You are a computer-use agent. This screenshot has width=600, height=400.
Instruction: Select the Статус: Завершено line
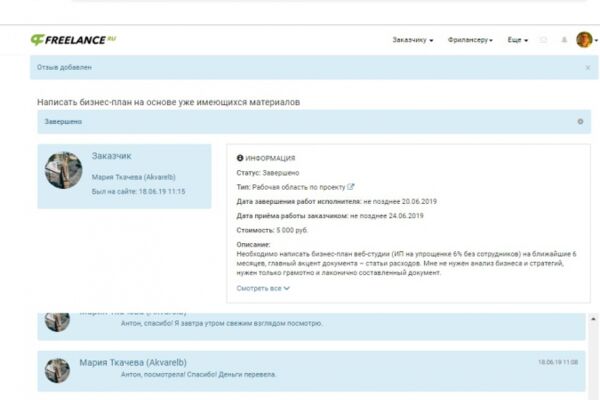268,173
